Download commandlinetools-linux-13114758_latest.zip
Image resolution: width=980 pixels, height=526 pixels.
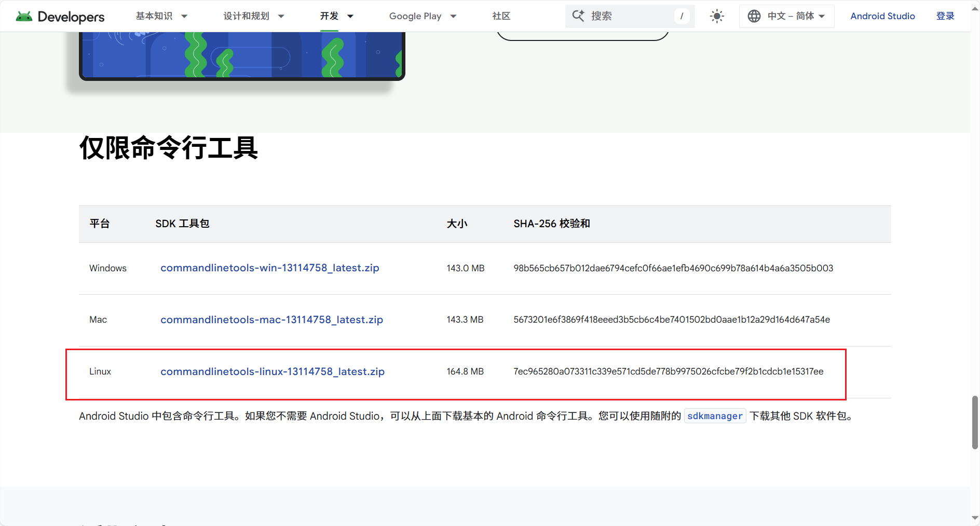[x=273, y=371]
